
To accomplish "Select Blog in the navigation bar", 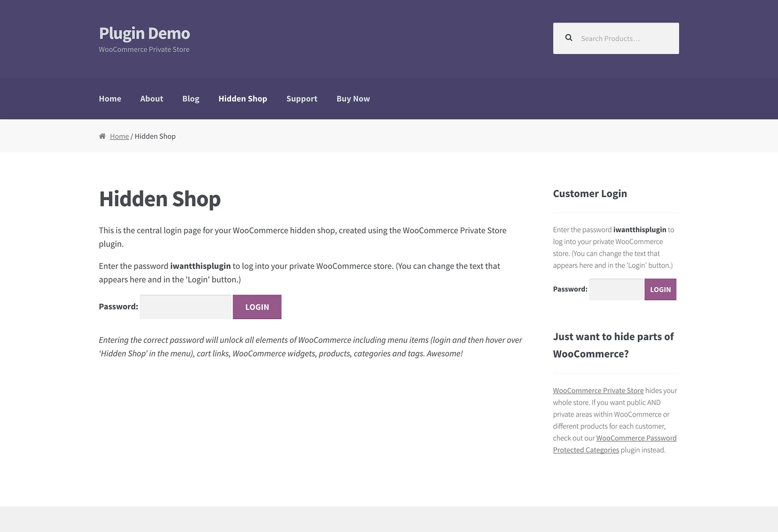I will click(190, 98).
